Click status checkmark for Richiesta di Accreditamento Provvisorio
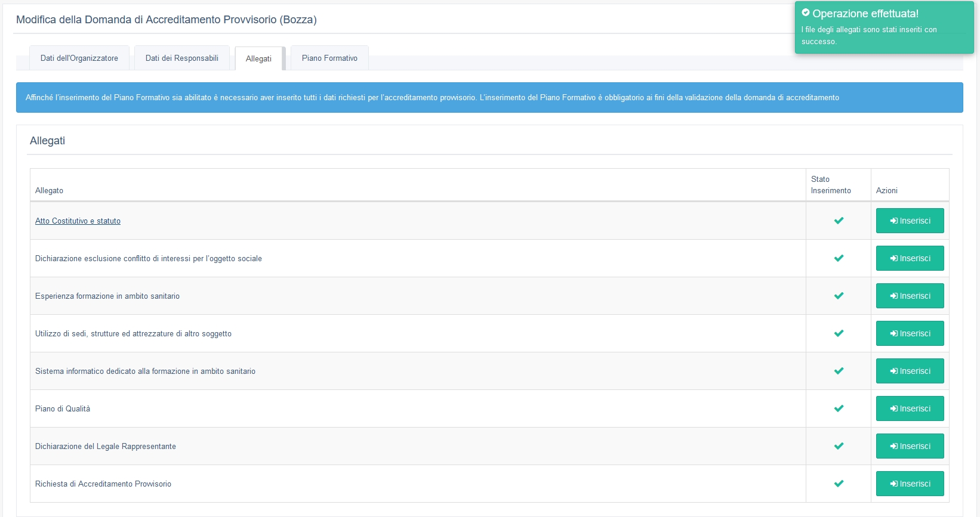 click(839, 484)
